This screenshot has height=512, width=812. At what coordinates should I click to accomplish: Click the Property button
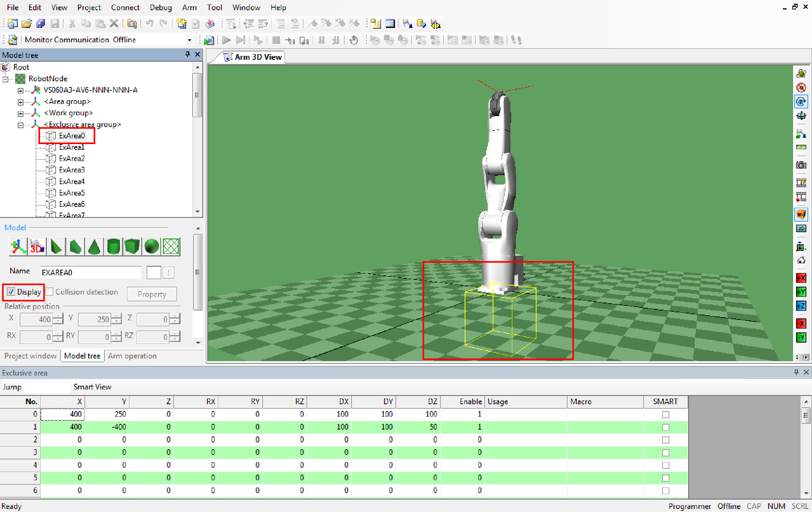[152, 294]
